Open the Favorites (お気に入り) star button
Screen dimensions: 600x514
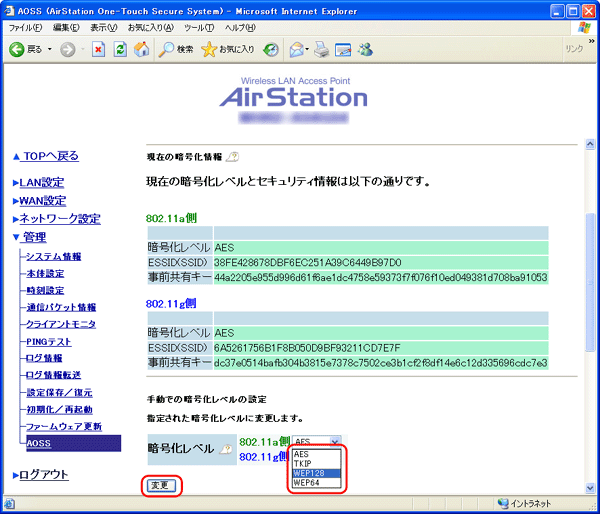point(228,49)
